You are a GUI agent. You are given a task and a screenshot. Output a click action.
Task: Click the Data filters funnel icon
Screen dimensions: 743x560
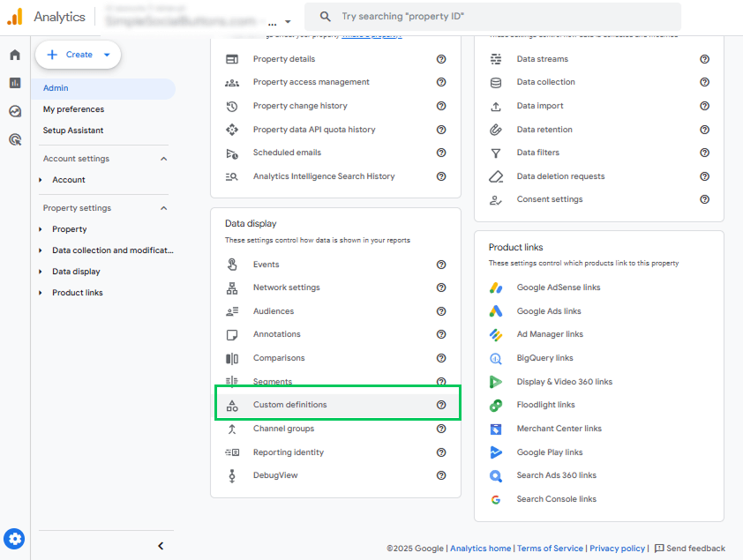[496, 153]
